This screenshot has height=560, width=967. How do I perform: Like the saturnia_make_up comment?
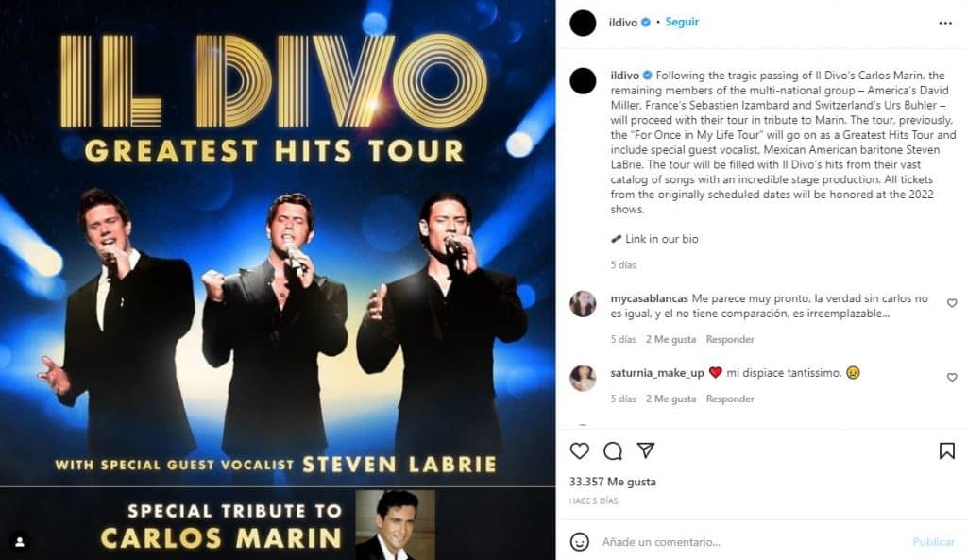[x=952, y=377]
